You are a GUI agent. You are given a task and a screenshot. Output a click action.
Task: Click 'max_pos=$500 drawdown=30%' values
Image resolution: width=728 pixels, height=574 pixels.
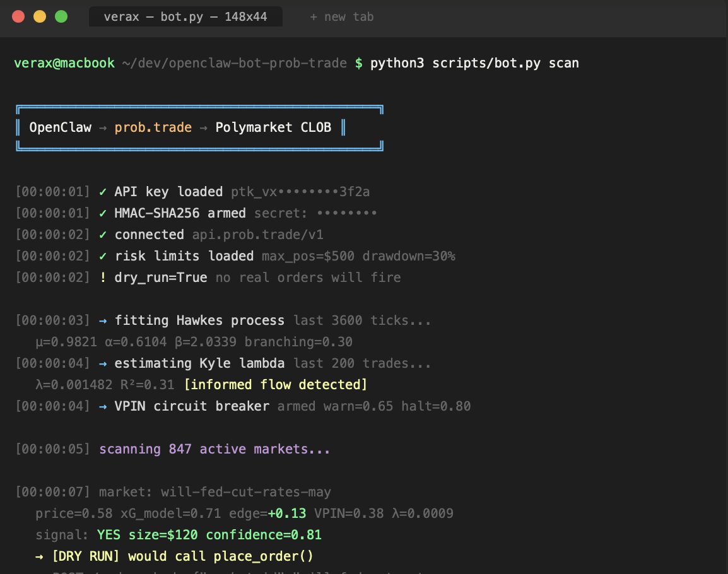(358, 256)
